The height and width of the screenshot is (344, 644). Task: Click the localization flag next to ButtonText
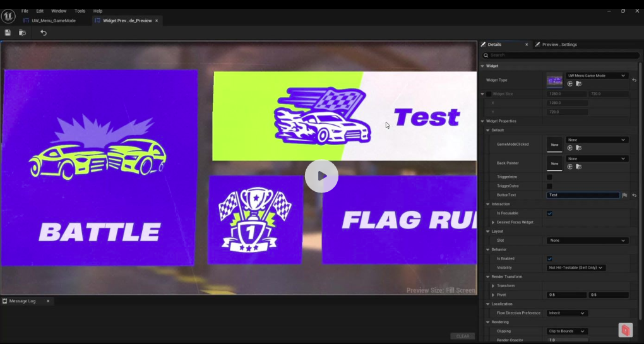point(624,196)
